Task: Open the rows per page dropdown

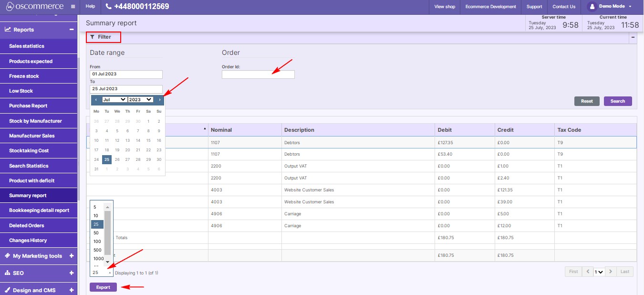Action: (102, 273)
